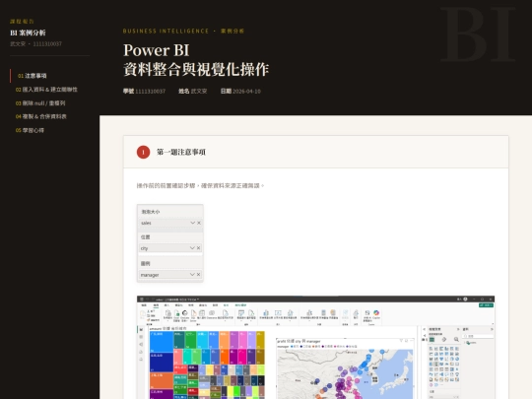Select the manager field box

pyautogui.click(x=170, y=275)
